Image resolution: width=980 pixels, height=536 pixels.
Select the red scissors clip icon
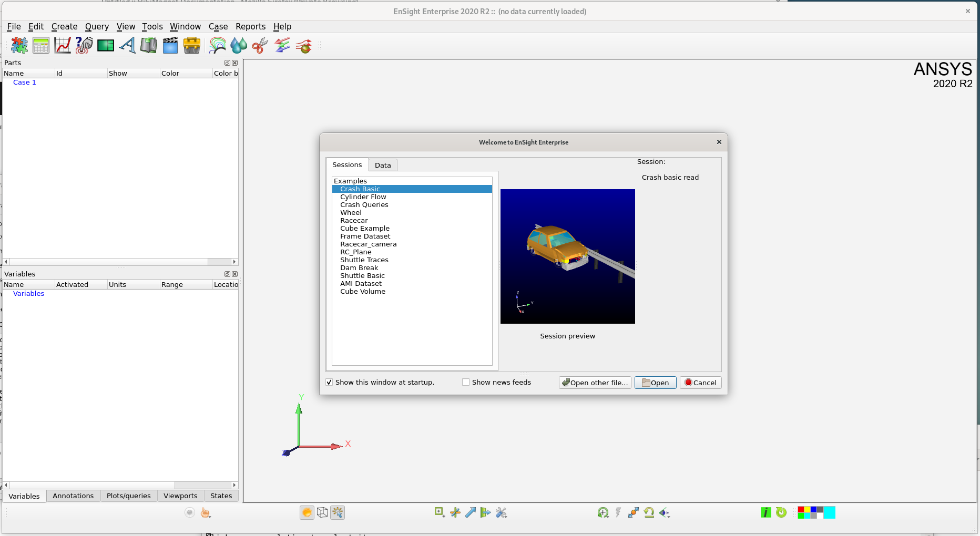(260, 46)
